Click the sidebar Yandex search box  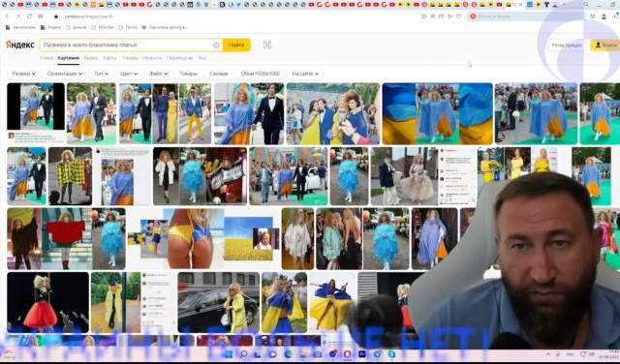[525, 16]
